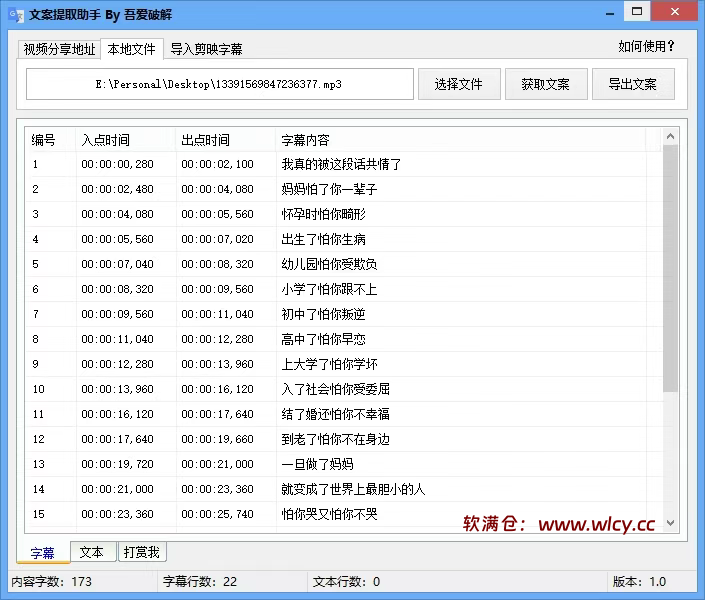Click the vertical scrollbar thumb
This screenshot has height=600, width=705.
coord(670,268)
